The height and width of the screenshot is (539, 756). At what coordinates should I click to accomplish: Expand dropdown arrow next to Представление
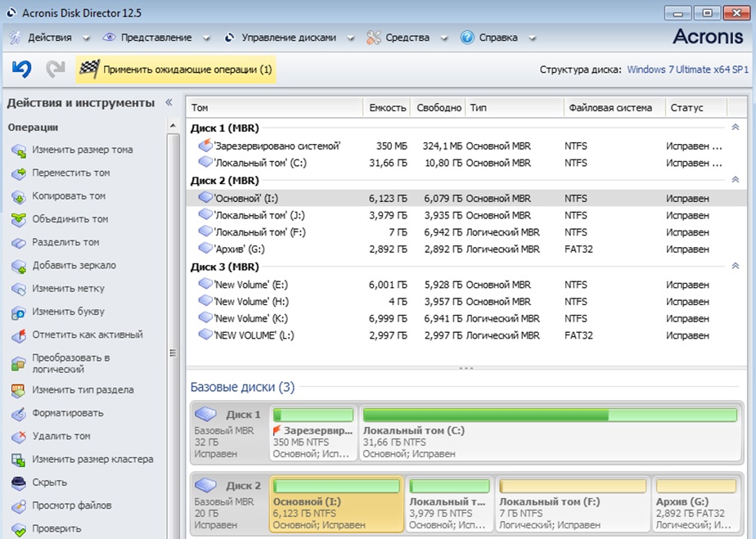(x=206, y=38)
